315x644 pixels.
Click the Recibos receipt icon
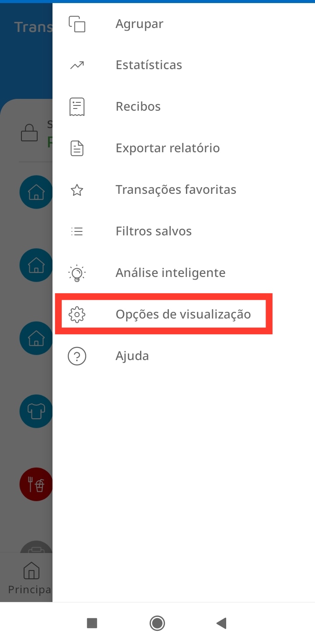tap(77, 107)
